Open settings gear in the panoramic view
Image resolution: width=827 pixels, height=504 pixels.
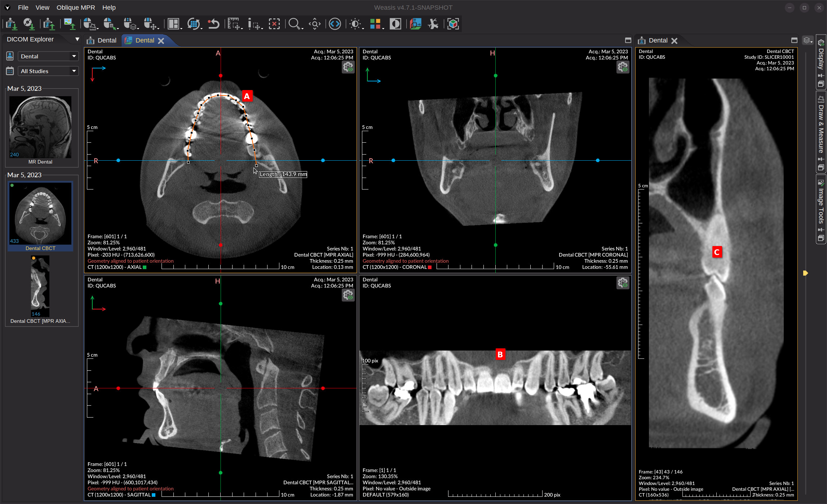623,283
